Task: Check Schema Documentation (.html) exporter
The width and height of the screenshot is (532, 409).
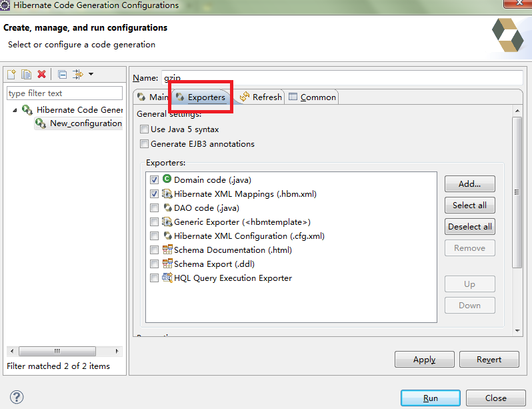Action: (154, 250)
